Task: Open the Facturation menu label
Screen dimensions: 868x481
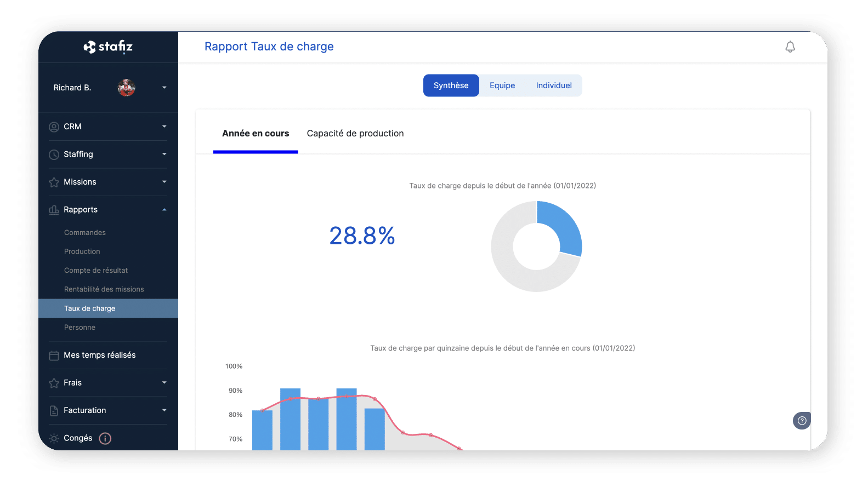Action: (x=85, y=410)
